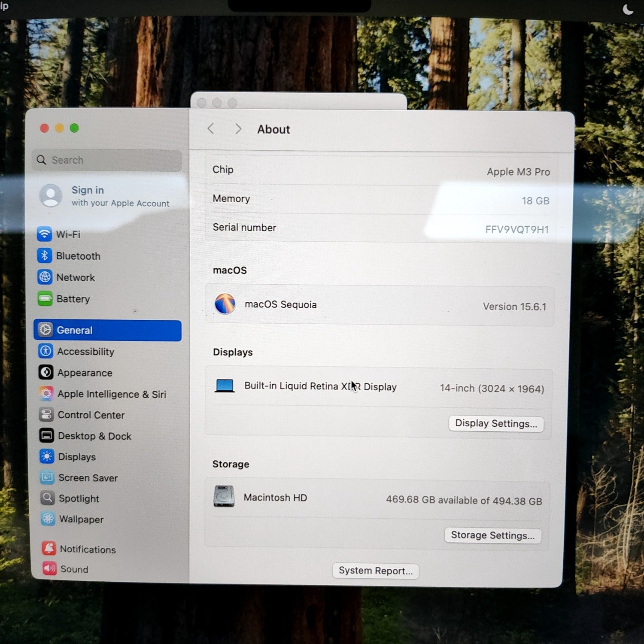Open Apple Intelligence & Siri settings
This screenshot has width=644, height=644.
click(111, 394)
